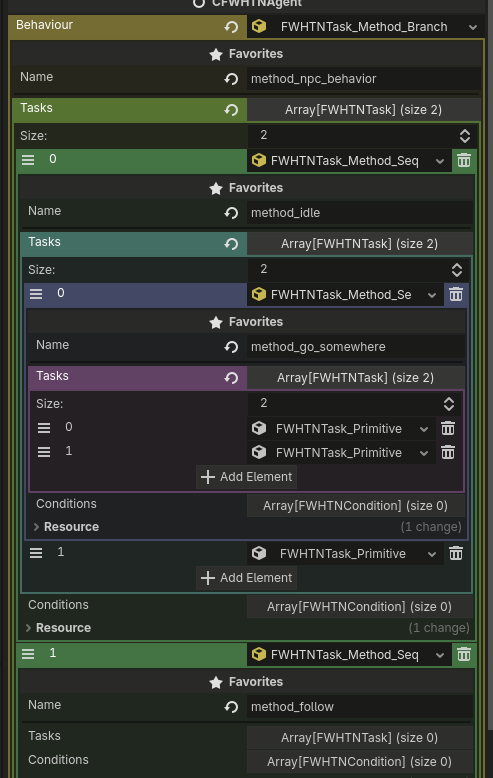The height and width of the screenshot is (778, 493).
Task: Edit the method_go_somewhere name field
Action: (x=355, y=347)
